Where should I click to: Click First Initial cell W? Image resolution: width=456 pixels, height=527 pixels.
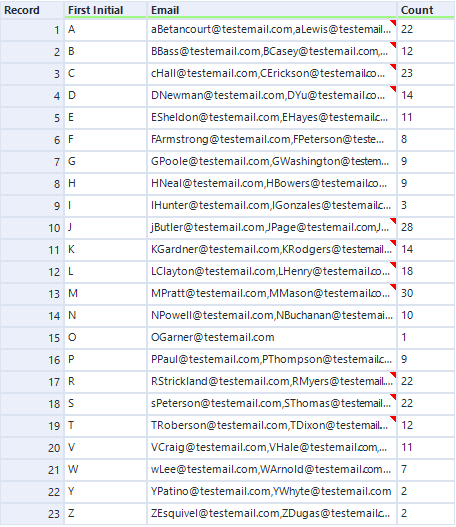[x=106, y=470]
